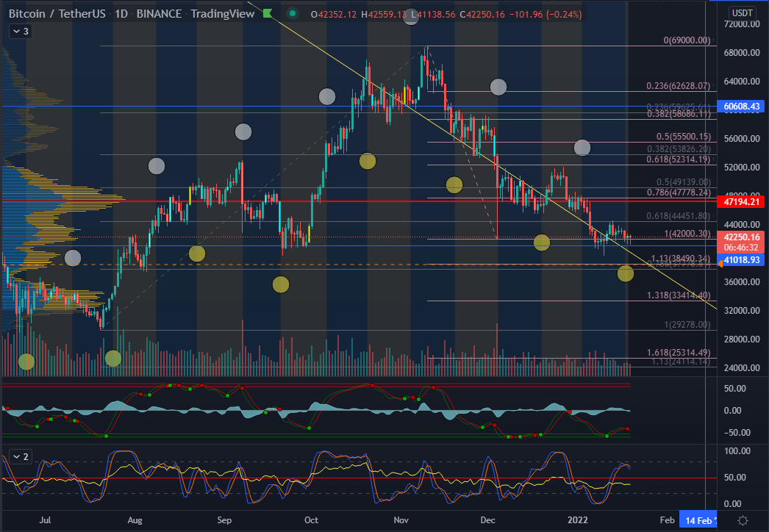Open chart settings gear icon

click(x=743, y=521)
